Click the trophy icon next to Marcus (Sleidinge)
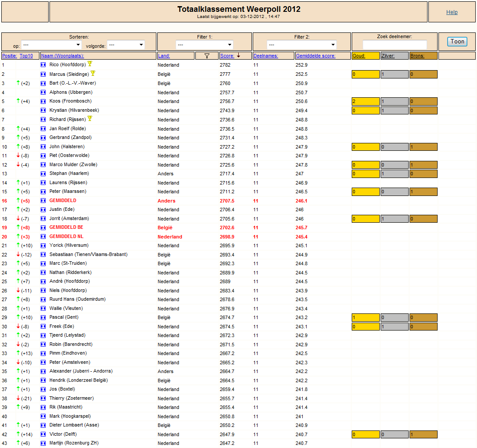This screenshot has width=477, height=448. [93, 73]
